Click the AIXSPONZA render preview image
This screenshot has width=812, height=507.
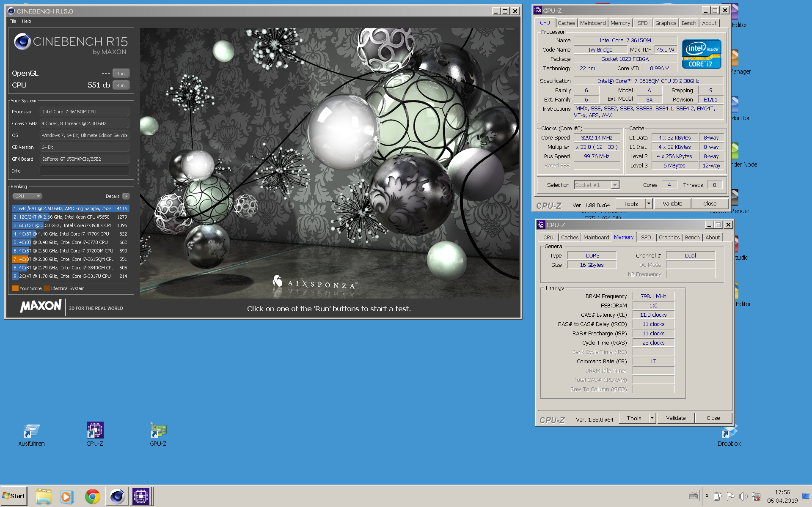[330, 163]
